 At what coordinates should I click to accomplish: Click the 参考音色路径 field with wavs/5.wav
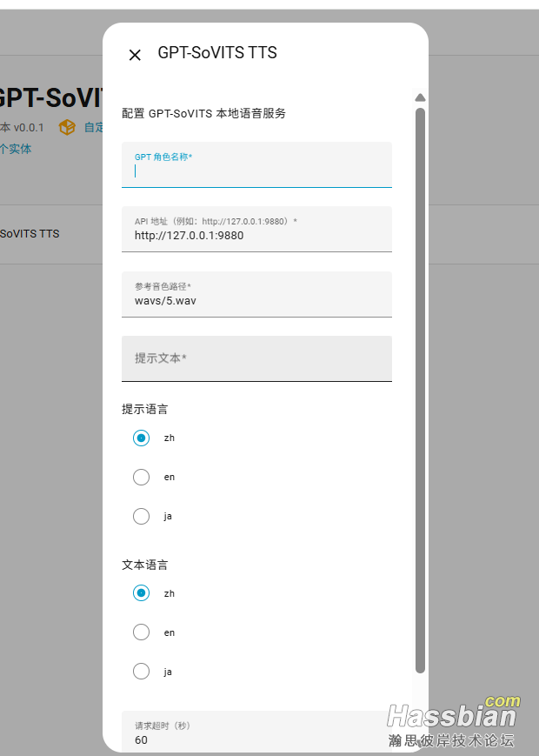click(x=256, y=300)
